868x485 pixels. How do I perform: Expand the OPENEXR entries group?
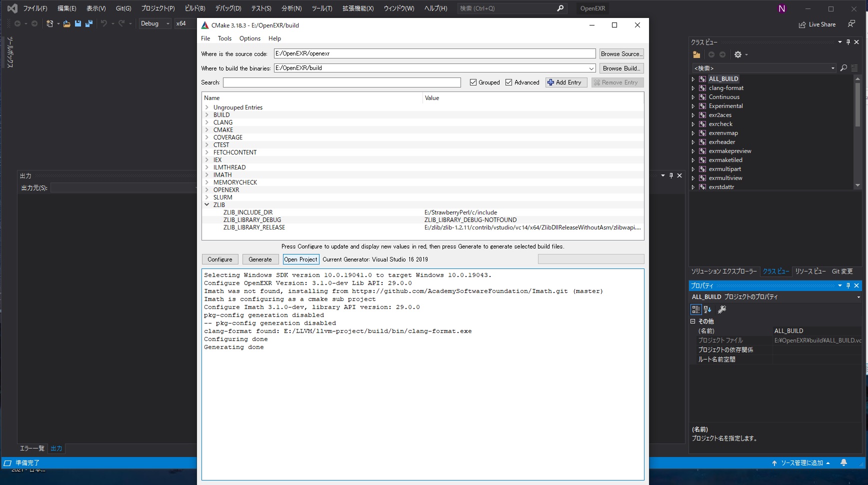(207, 189)
